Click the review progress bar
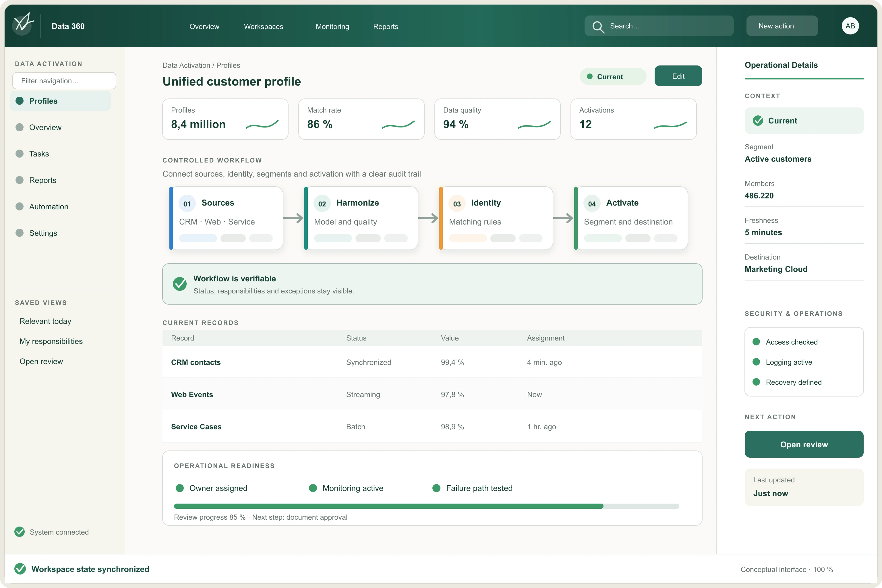This screenshot has width=882, height=588. tap(426, 506)
